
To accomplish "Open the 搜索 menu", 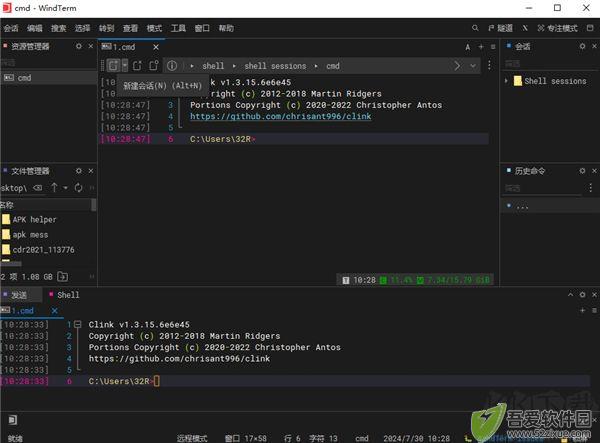I will [59, 28].
